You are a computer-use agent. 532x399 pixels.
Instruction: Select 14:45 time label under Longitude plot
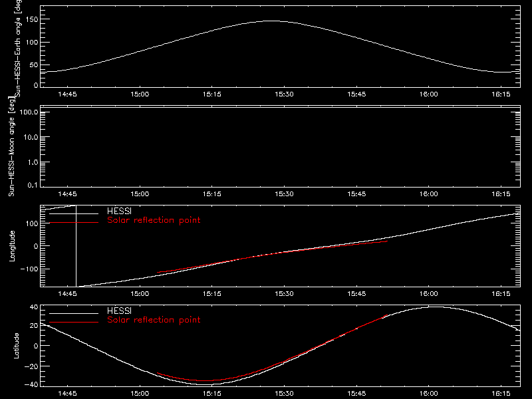[x=67, y=294]
